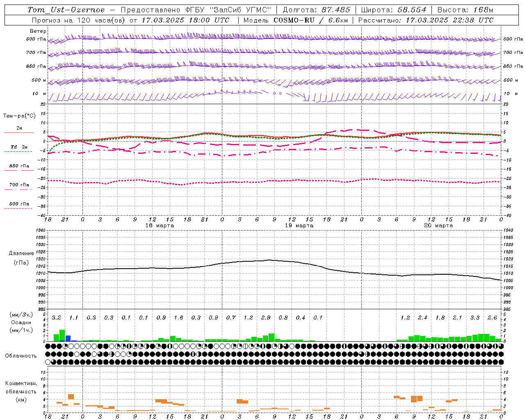Select the 0.8 precipitation total

pos(283,317)
